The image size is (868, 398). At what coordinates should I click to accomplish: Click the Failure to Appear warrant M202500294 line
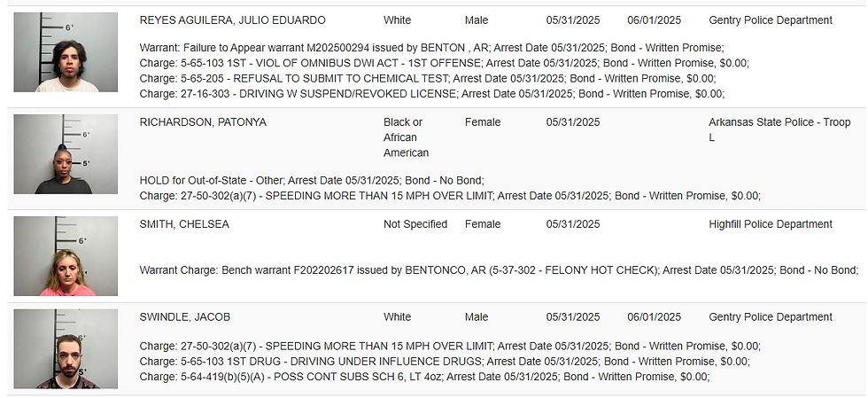click(432, 48)
